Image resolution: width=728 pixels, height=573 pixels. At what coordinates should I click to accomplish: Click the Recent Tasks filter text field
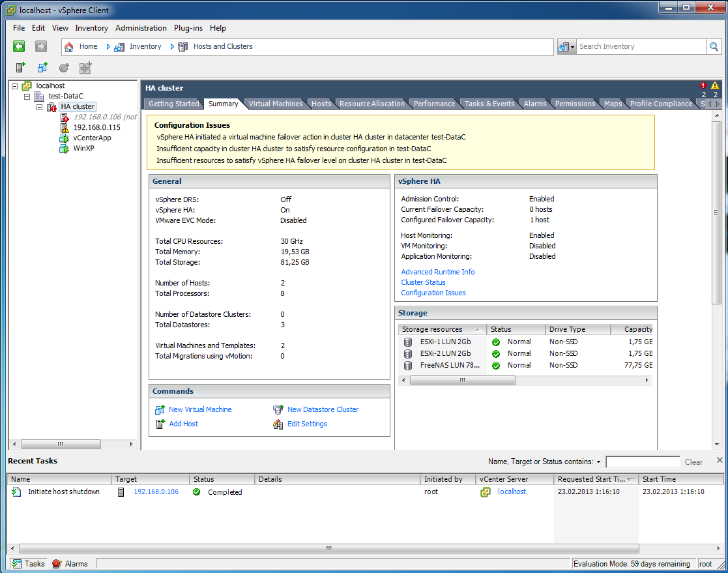click(643, 462)
